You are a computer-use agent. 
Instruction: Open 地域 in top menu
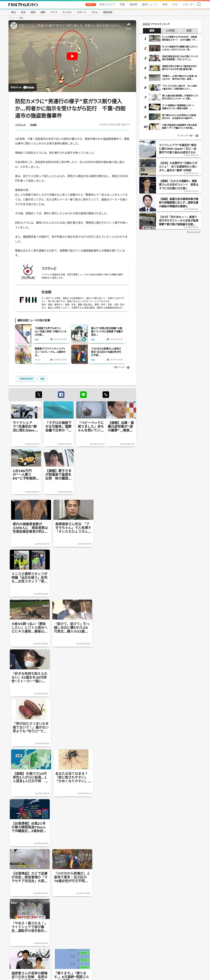point(165,5)
